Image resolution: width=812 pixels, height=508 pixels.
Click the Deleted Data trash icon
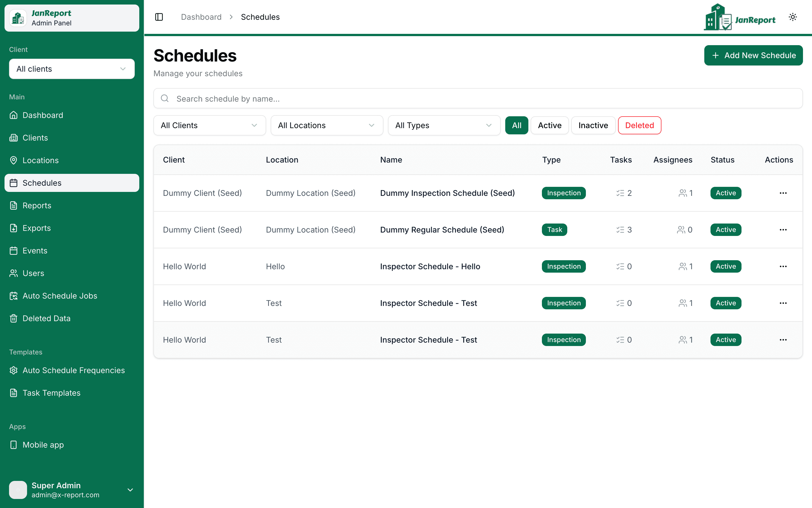pyautogui.click(x=14, y=318)
